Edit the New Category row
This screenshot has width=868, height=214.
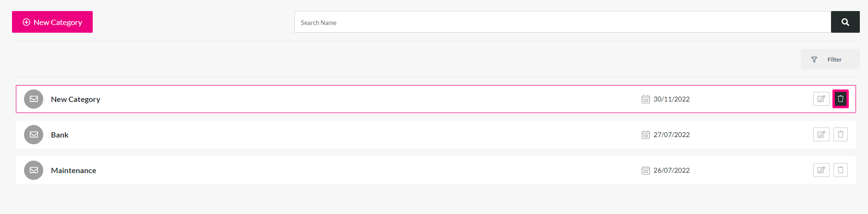(x=821, y=99)
